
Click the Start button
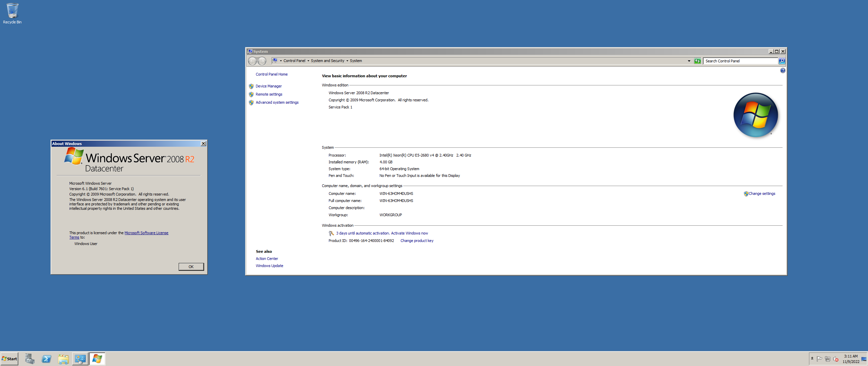coord(9,359)
